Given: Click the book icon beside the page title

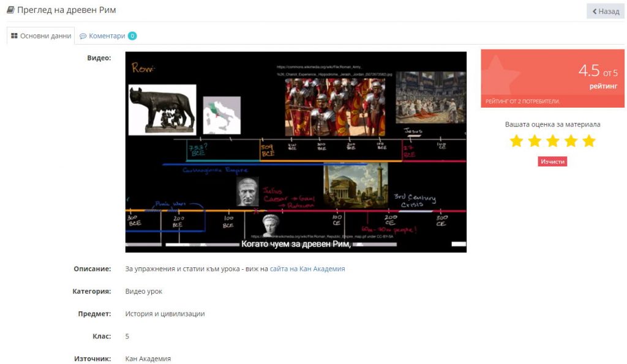Looking at the screenshot, I should click(x=11, y=10).
